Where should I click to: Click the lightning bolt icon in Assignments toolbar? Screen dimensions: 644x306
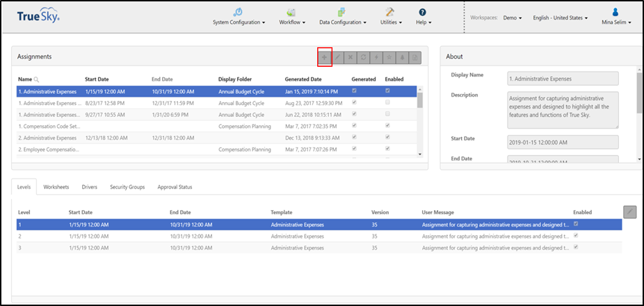point(376,58)
